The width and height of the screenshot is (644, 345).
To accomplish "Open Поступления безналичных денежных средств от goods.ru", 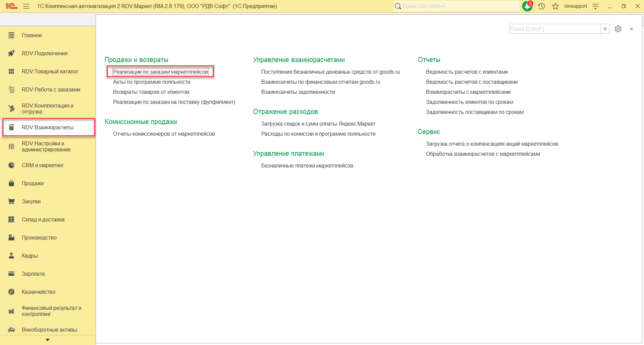I will tap(330, 72).
